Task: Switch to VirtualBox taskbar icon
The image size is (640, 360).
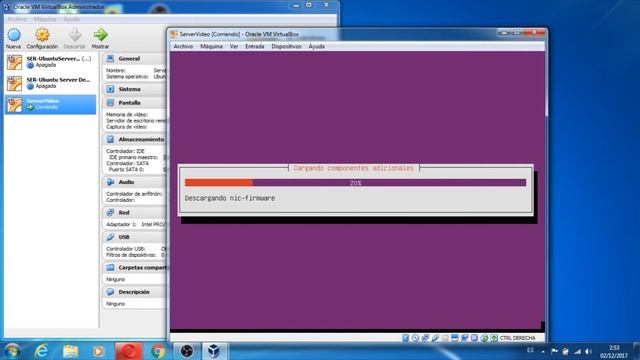Action: click(214, 351)
